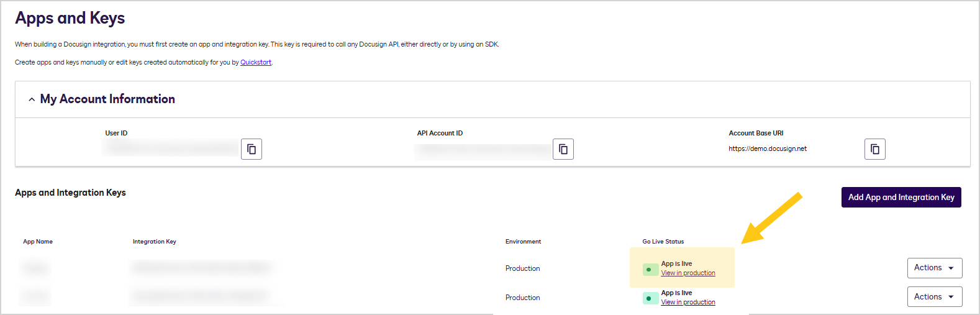This screenshot has width=980, height=315.
Task: Click the App Name column header
Action: pyautogui.click(x=38, y=242)
